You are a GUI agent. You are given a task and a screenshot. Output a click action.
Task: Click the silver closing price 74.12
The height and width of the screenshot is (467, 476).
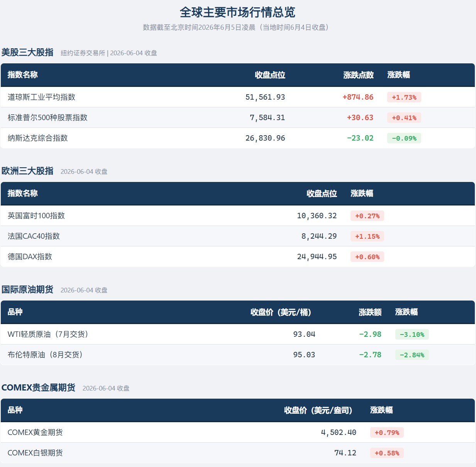pyautogui.click(x=345, y=453)
